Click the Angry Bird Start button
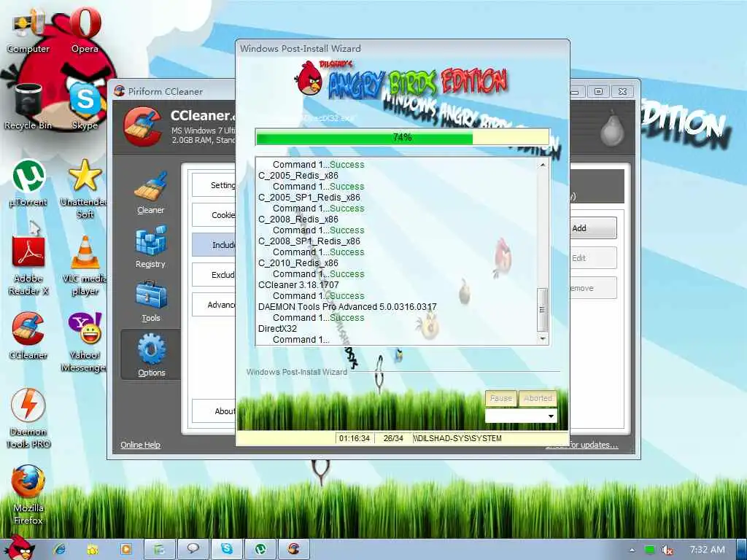 pyautogui.click(x=19, y=548)
